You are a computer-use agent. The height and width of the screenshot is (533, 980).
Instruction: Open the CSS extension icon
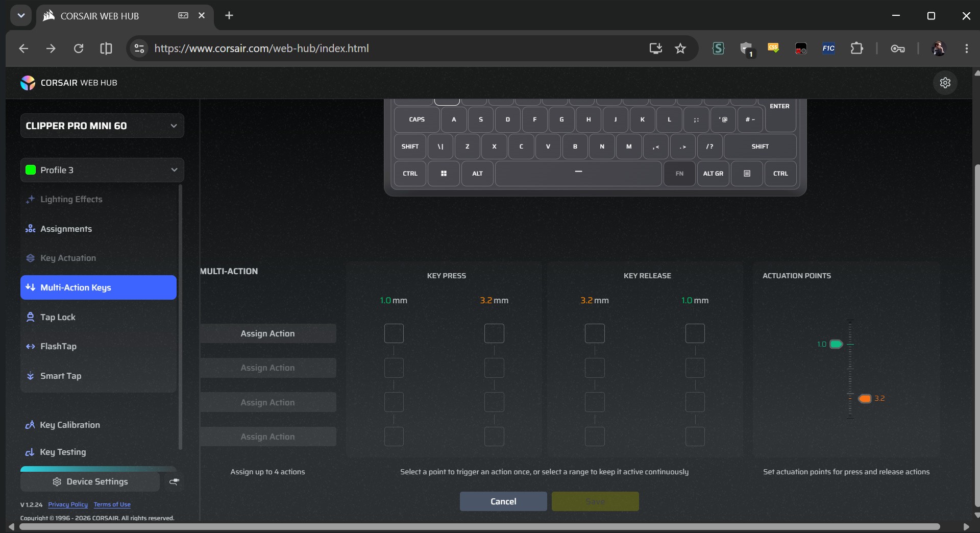[x=773, y=49]
